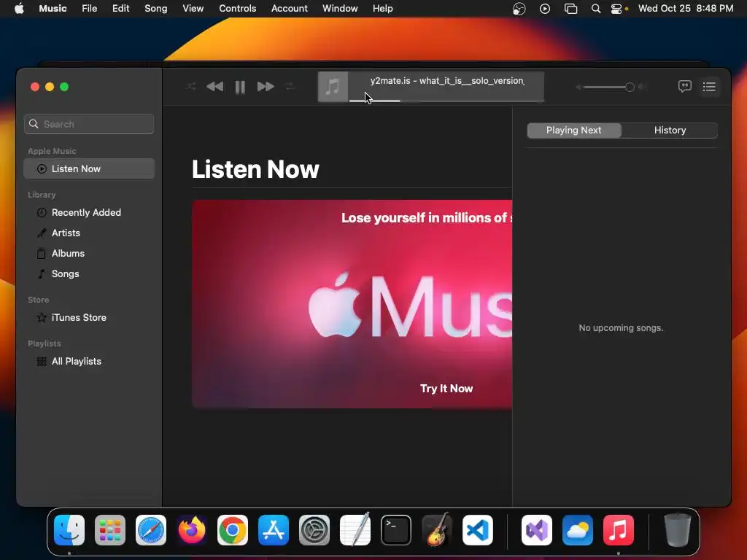Toggle the Playing Next queue list
This screenshot has width=747, height=560.
point(709,87)
